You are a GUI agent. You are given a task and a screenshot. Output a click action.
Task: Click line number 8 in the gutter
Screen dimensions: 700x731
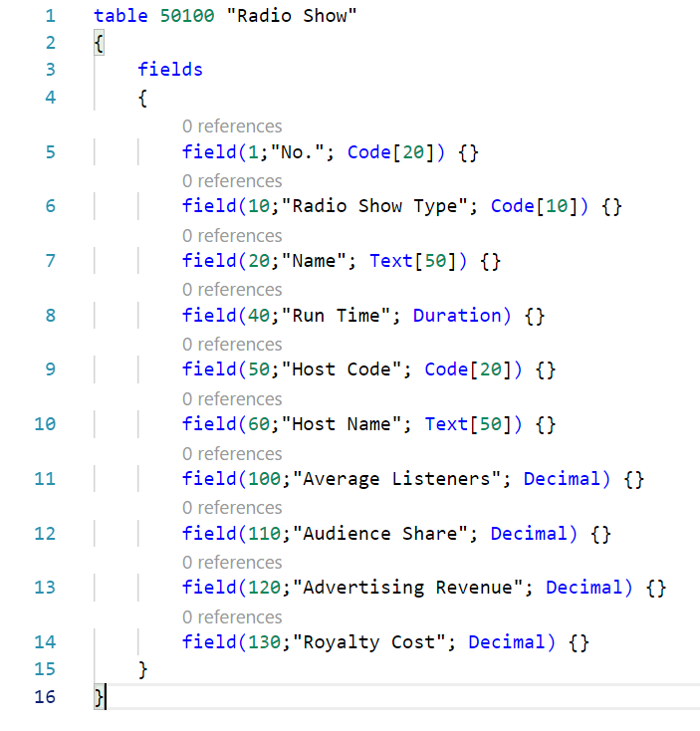(x=51, y=316)
